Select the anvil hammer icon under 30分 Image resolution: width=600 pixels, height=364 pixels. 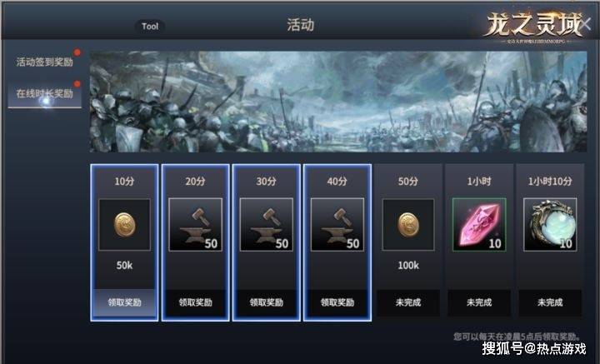[x=267, y=224]
